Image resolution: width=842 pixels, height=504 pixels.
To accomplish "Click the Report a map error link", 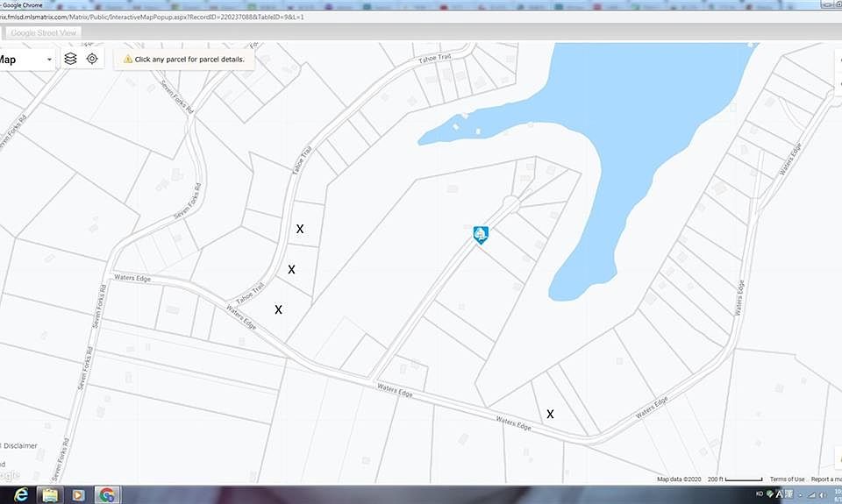I will tap(826, 479).
